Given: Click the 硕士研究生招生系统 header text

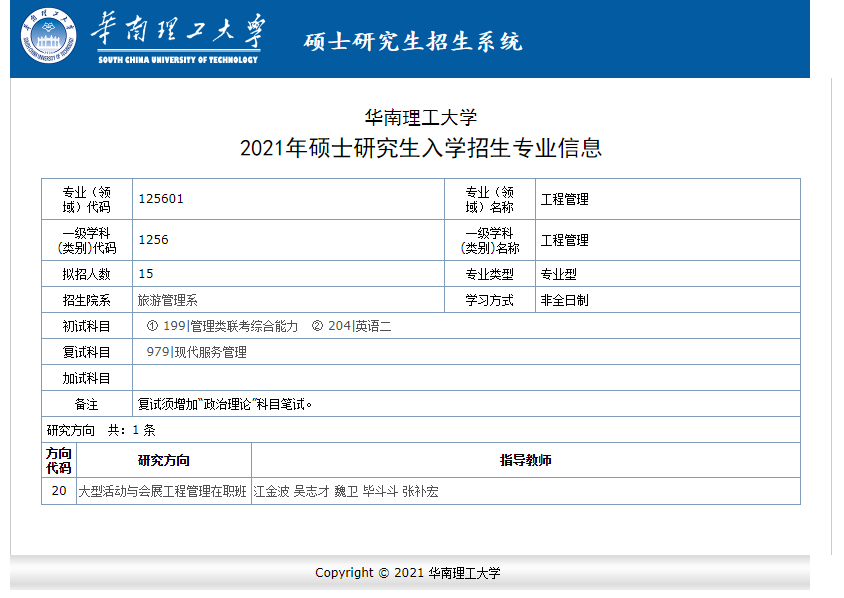Looking at the screenshot, I should pos(413,41).
